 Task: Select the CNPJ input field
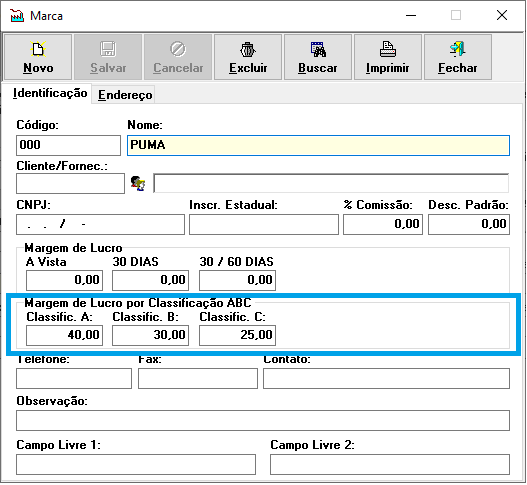click(100, 224)
